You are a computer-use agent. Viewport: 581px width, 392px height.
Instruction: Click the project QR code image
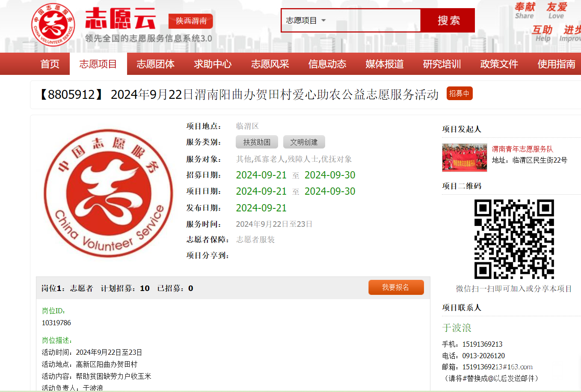click(514, 239)
